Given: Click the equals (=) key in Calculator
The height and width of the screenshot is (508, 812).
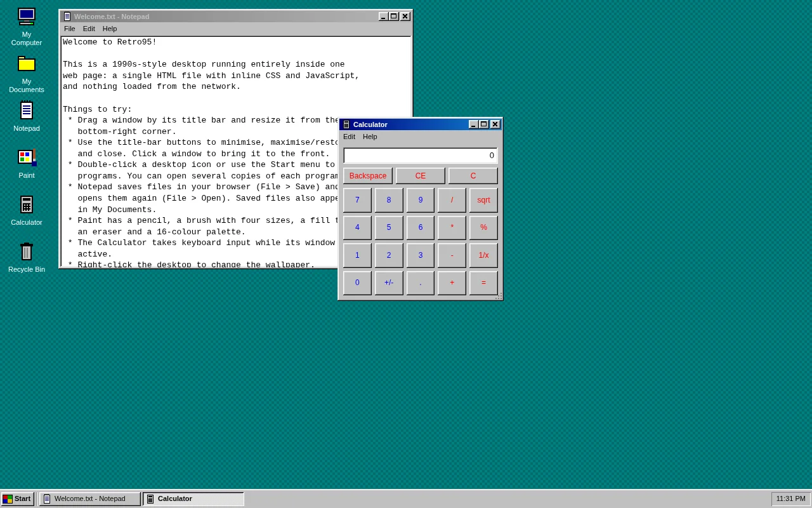Looking at the screenshot, I should [483, 283].
